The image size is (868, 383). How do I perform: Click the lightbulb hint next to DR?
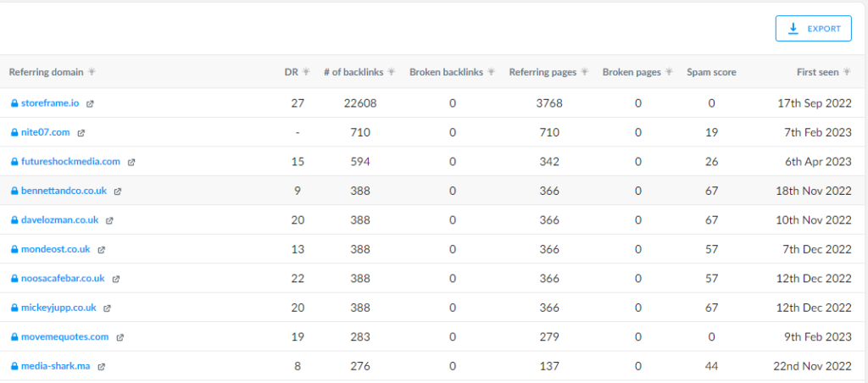coord(306,72)
